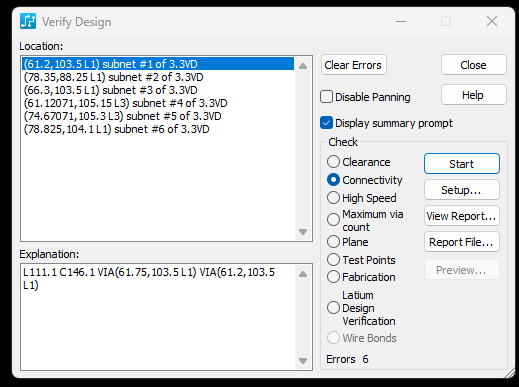Click Explanation box scroll down arrow
Image resolution: width=519 pixels, height=387 pixels.
303,361
